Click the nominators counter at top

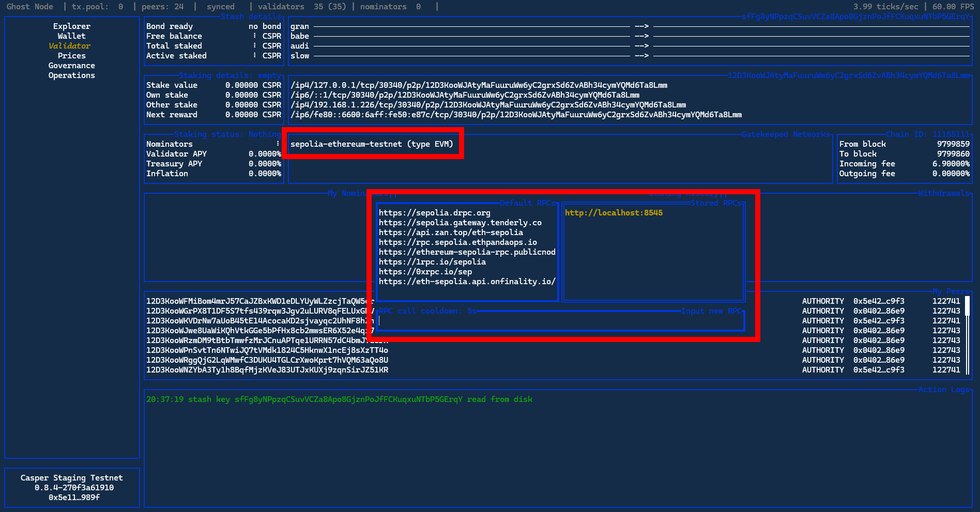click(389, 6)
